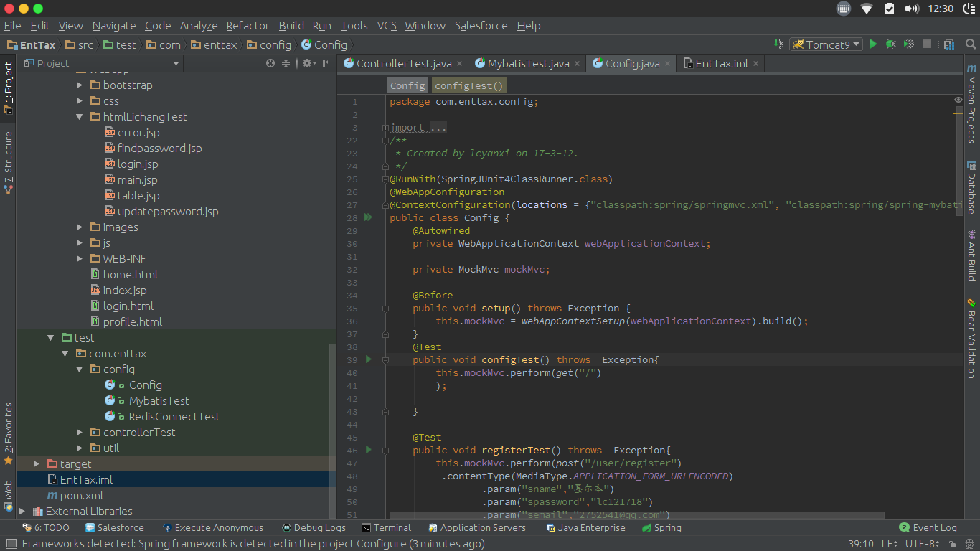
Task: Collapse the htmlLichangTest folder
Action: click(x=80, y=116)
